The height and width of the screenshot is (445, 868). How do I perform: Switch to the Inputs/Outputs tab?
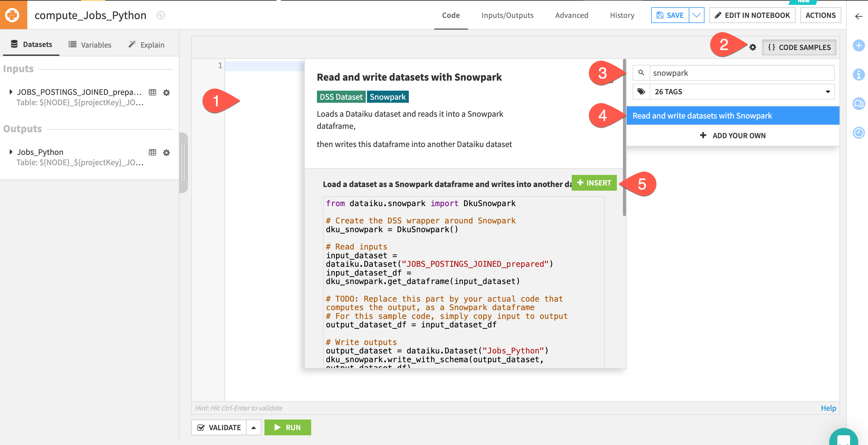[507, 15]
